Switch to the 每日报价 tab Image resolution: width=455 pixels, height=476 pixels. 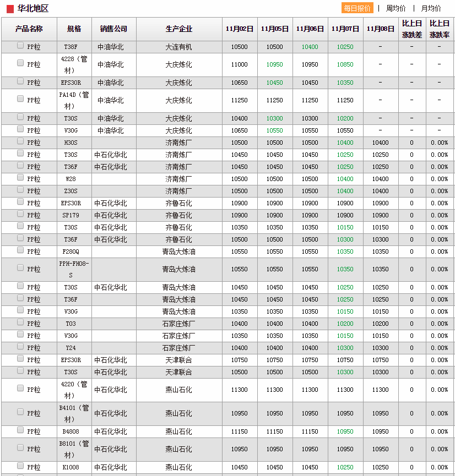click(357, 8)
